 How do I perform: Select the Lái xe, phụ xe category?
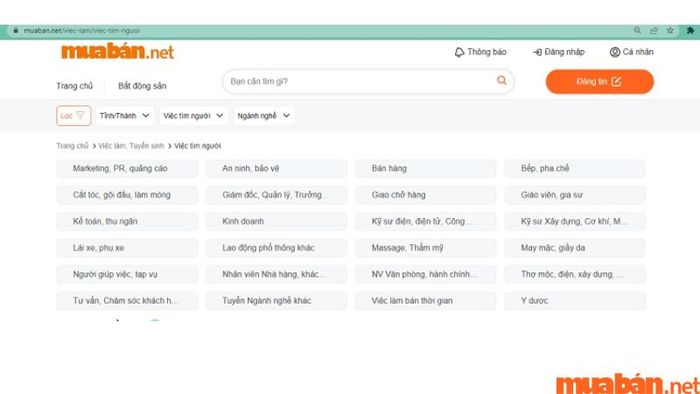tap(127, 248)
